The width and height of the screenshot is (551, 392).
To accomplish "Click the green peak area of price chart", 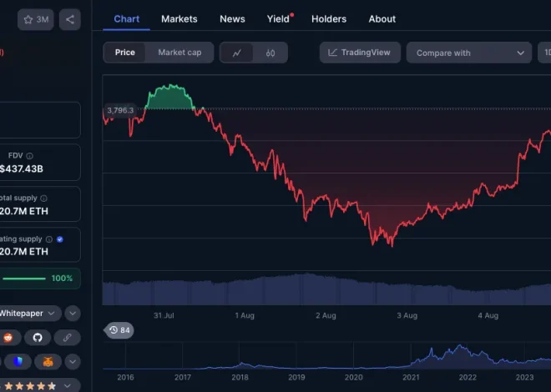I will [x=170, y=98].
